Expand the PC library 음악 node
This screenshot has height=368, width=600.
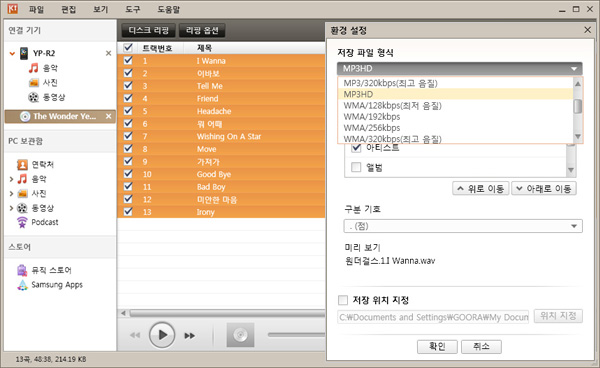point(11,179)
